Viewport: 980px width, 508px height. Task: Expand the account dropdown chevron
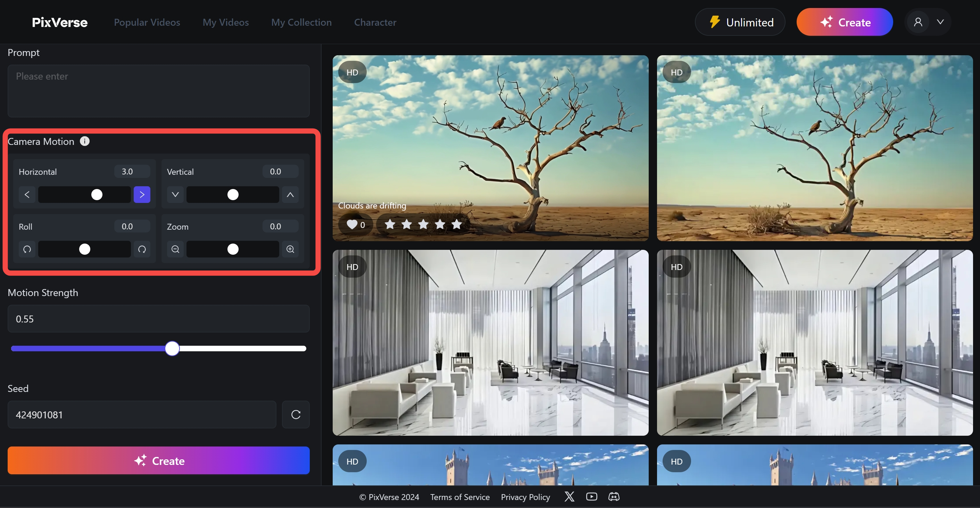coord(940,22)
